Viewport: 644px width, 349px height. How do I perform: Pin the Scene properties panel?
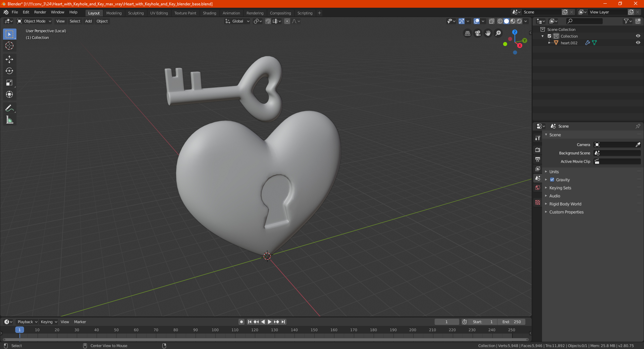[638, 126]
